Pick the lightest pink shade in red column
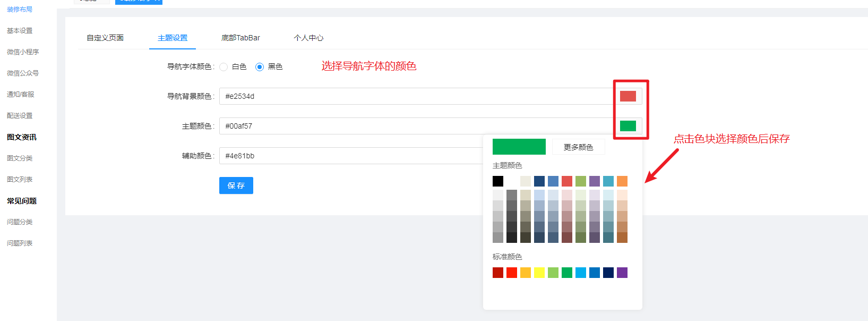Viewport: 868px width, 321px height. pyautogui.click(x=567, y=195)
